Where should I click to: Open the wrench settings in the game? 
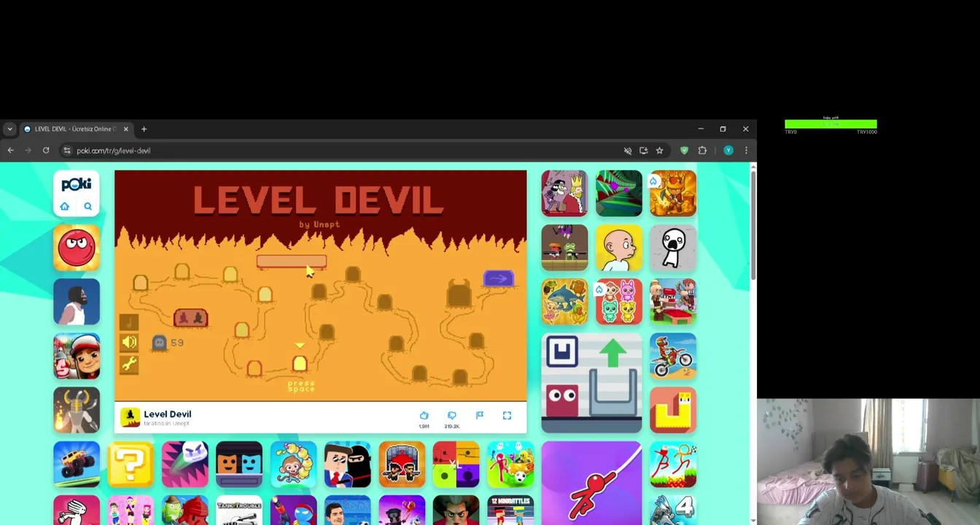(129, 364)
